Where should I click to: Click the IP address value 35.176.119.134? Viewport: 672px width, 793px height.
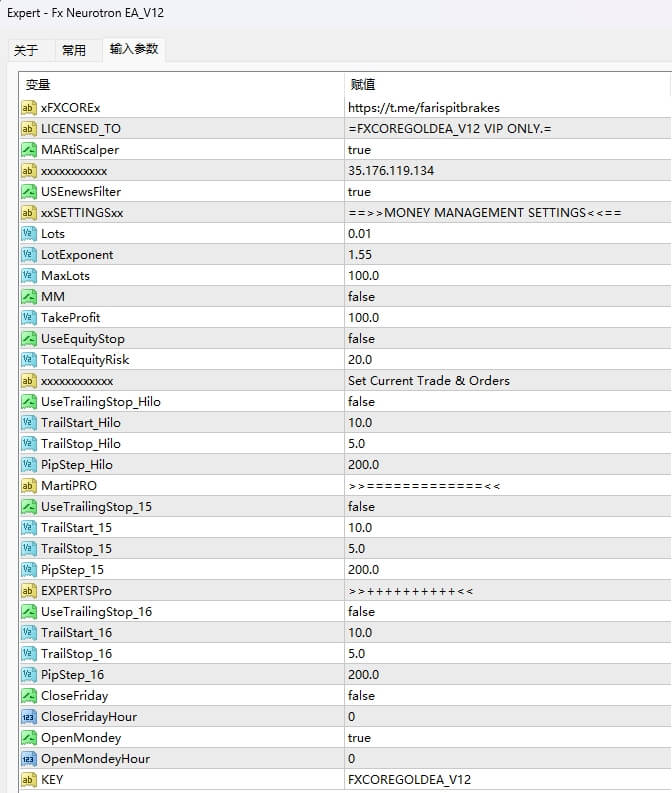pyautogui.click(x=391, y=171)
